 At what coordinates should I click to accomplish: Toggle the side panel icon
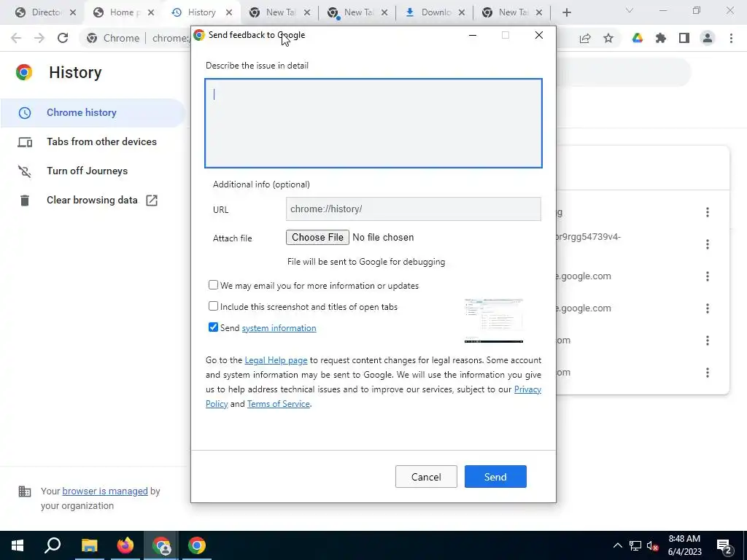[684, 38]
